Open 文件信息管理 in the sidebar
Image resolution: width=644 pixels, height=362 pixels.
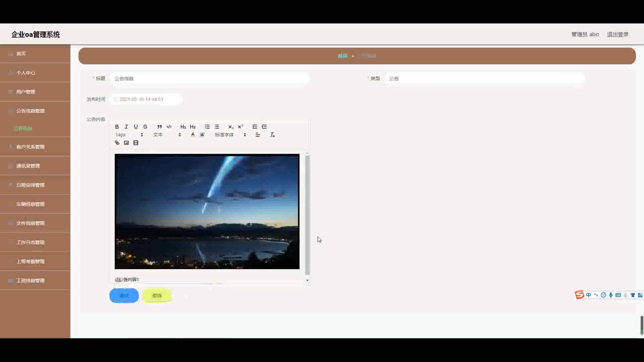pyautogui.click(x=35, y=223)
